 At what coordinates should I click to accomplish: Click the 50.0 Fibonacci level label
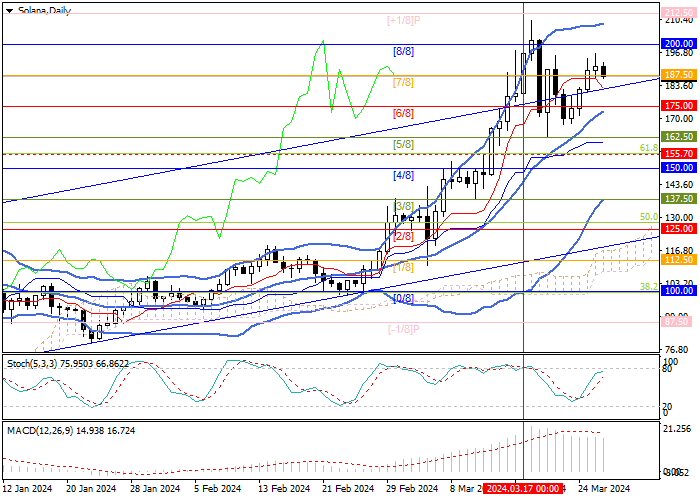pyautogui.click(x=649, y=217)
